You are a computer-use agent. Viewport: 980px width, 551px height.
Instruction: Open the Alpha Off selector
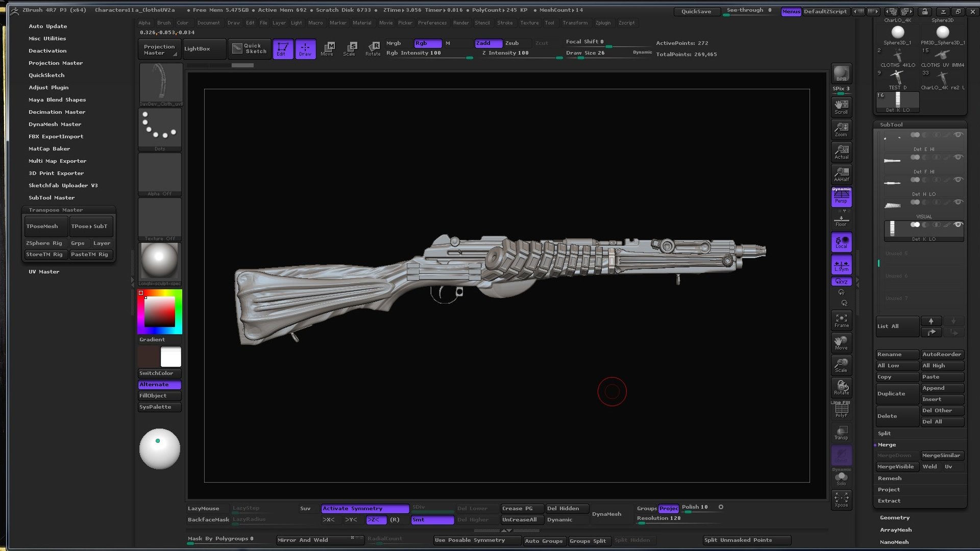tap(160, 174)
